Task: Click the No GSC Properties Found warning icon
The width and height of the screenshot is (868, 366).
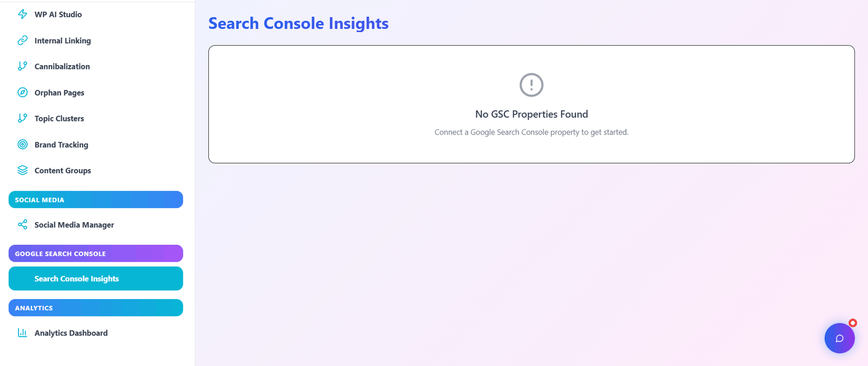Action: (531, 85)
